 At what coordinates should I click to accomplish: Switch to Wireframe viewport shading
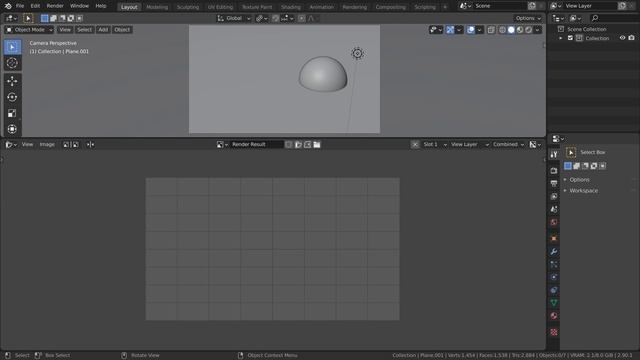tap(502, 30)
